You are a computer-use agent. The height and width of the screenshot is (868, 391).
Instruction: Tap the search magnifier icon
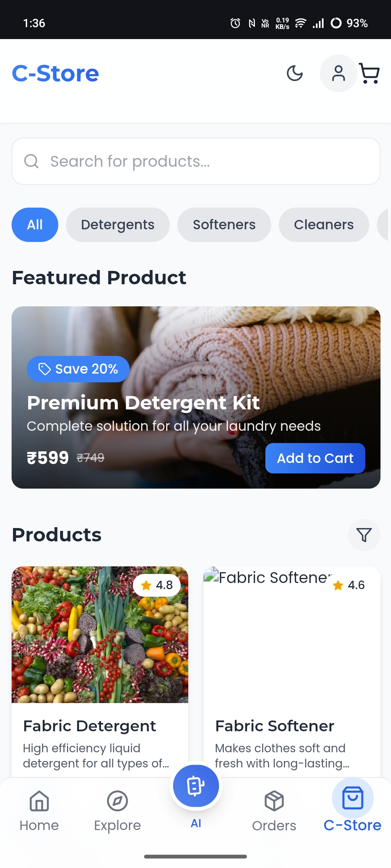click(x=31, y=161)
